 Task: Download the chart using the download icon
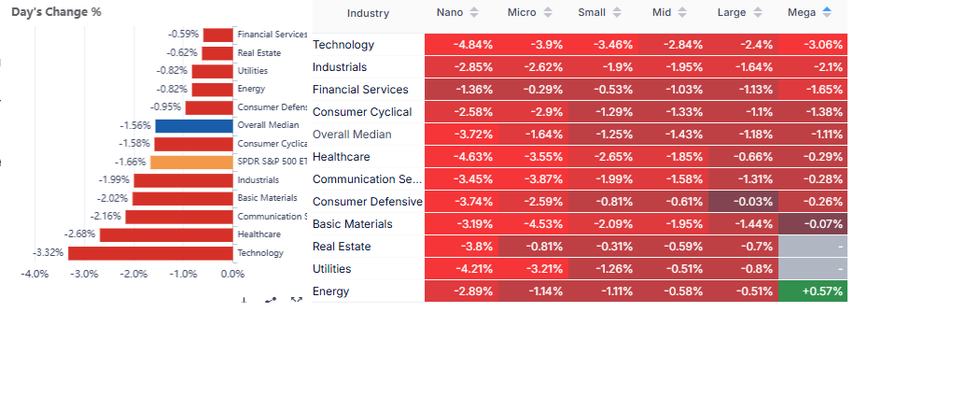pyautogui.click(x=245, y=301)
